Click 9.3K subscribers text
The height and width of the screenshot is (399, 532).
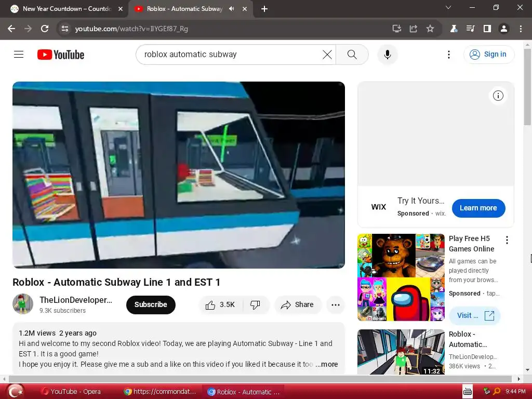62,311
